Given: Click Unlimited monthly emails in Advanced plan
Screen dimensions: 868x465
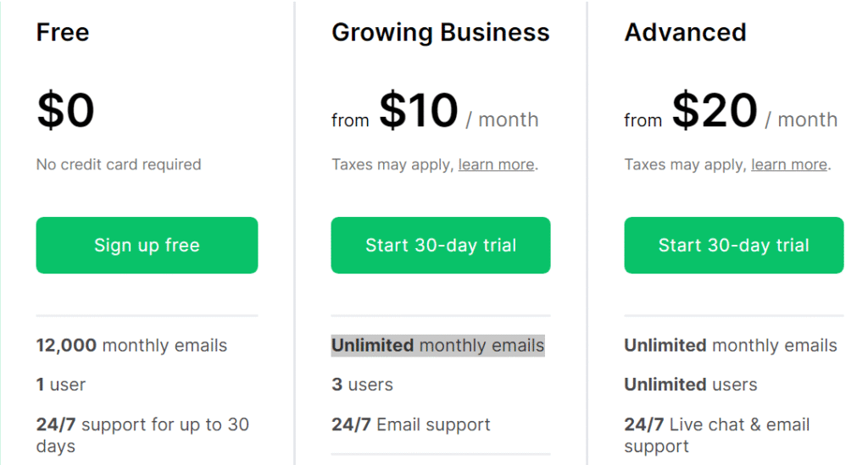Looking at the screenshot, I should pos(731,346).
